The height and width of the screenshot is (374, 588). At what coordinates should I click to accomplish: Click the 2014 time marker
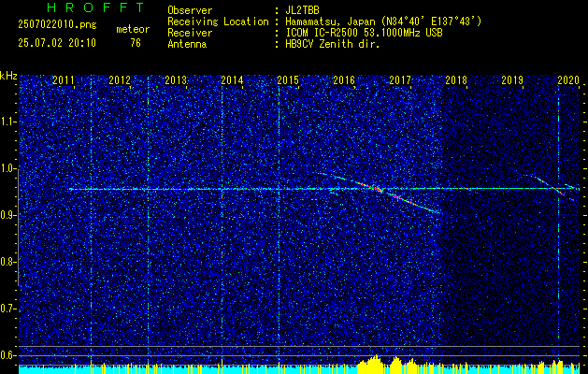point(232,80)
